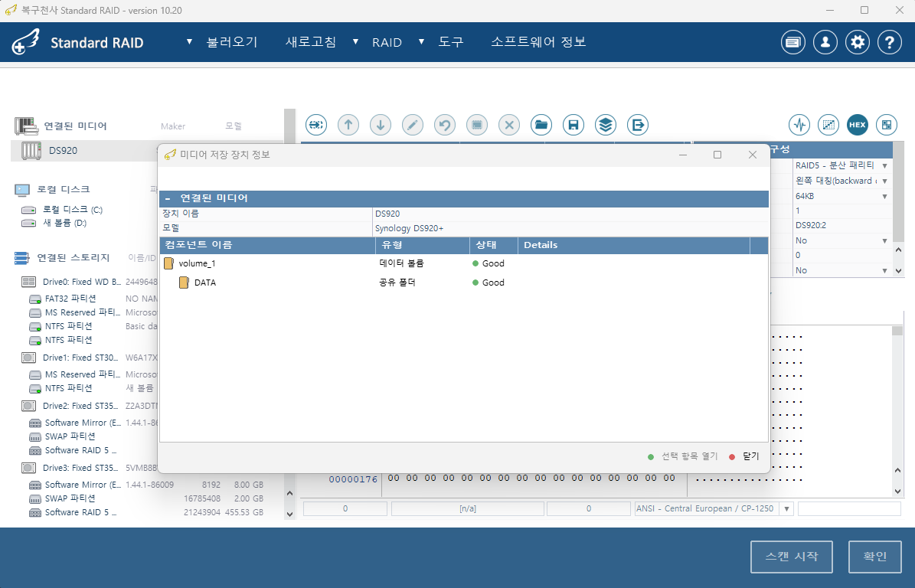Viewport: 915px width, 588px height.
Task: Collapse the 연결된 미디어 section in dialog
Action: [x=168, y=198]
